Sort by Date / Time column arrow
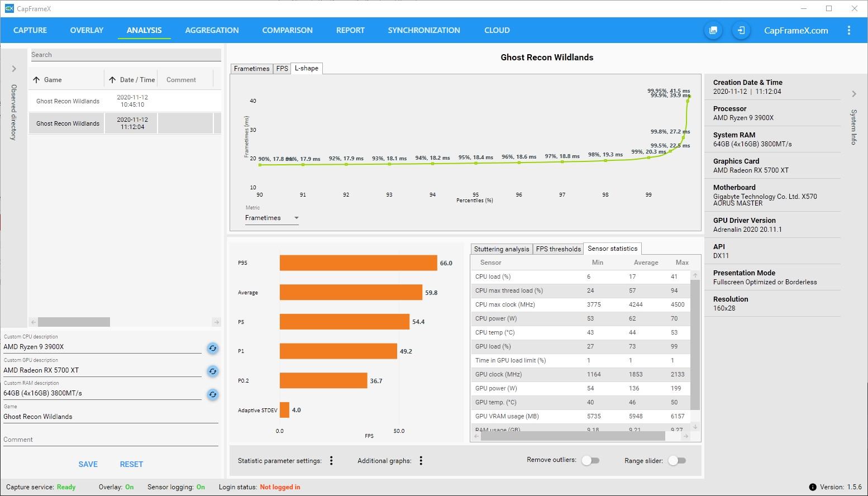This screenshot has width=868, height=496. (x=112, y=80)
